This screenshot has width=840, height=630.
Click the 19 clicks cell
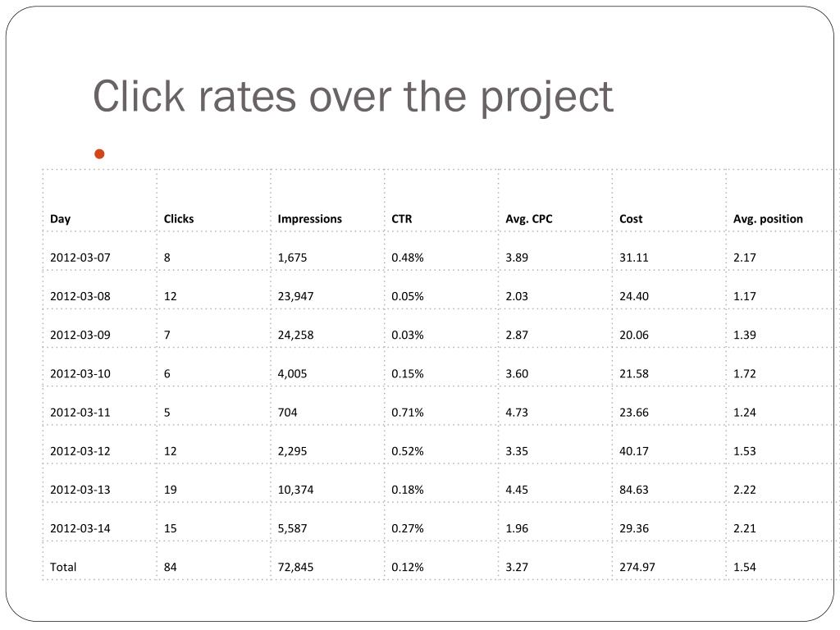coord(171,490)
